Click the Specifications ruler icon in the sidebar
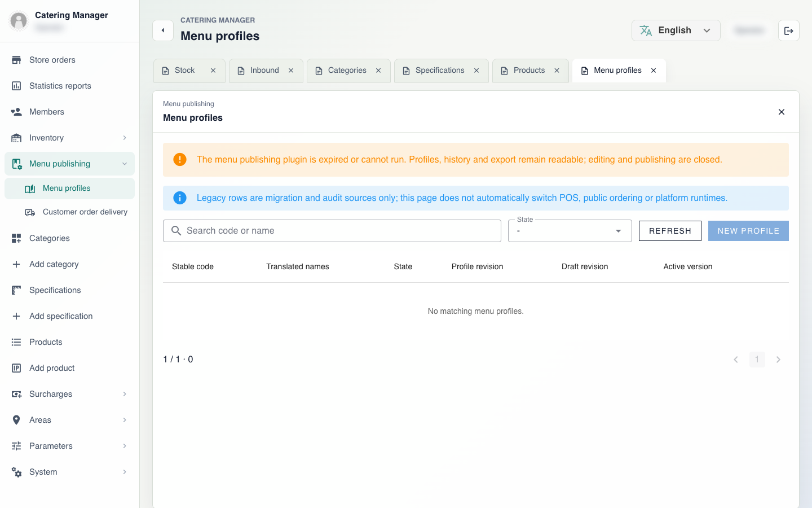The width and height of the screenshot is (812, 508). click(16, 290)
